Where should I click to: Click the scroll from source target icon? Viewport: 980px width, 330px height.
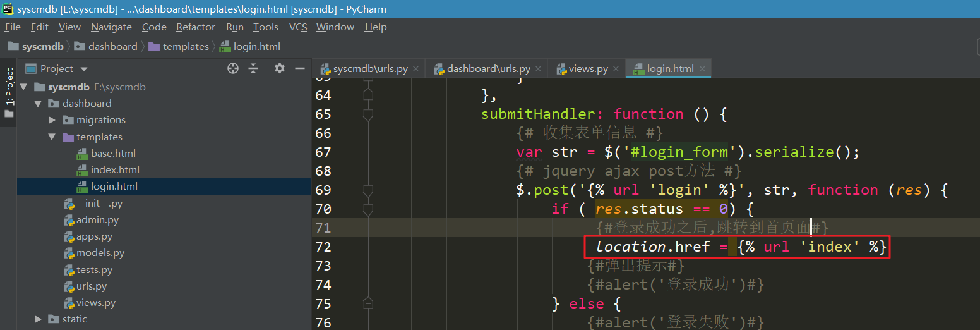(233, 68)
